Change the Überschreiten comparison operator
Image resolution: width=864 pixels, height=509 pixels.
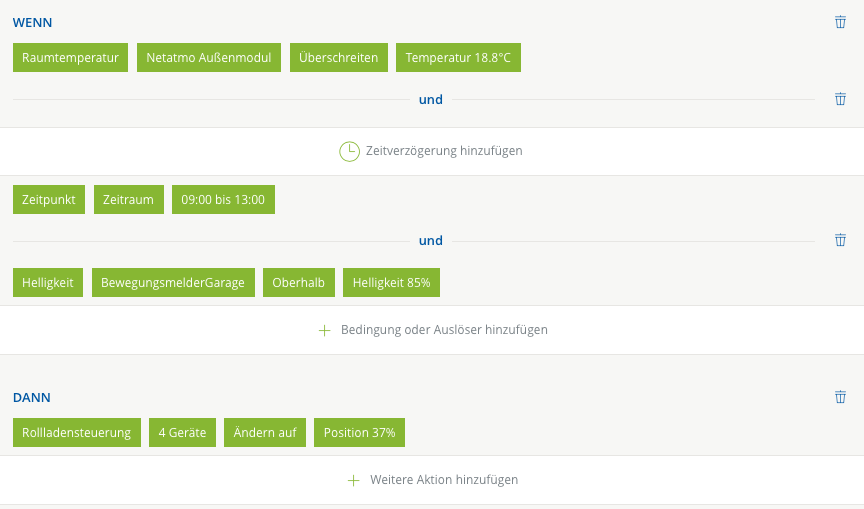[339, 58]
